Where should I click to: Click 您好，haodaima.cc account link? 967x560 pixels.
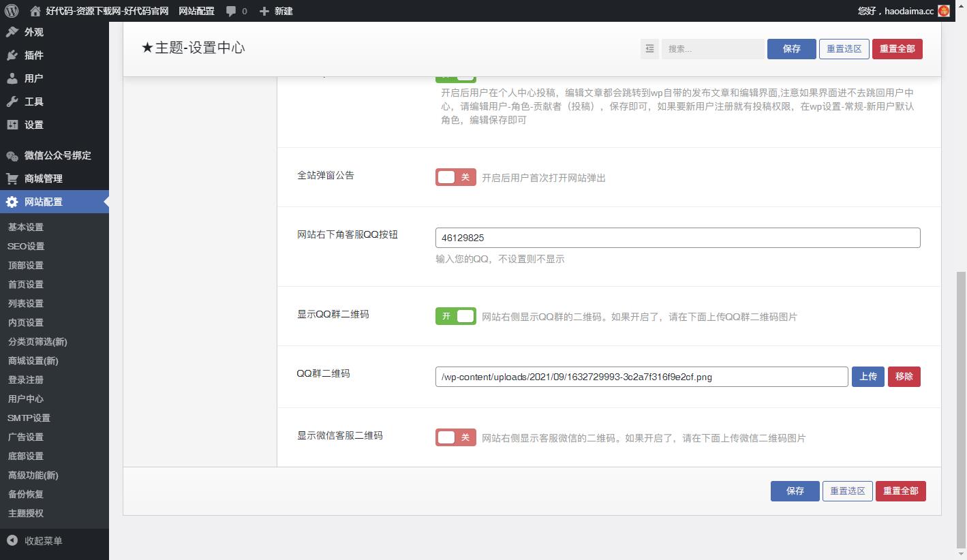click(x=895, y=11)
